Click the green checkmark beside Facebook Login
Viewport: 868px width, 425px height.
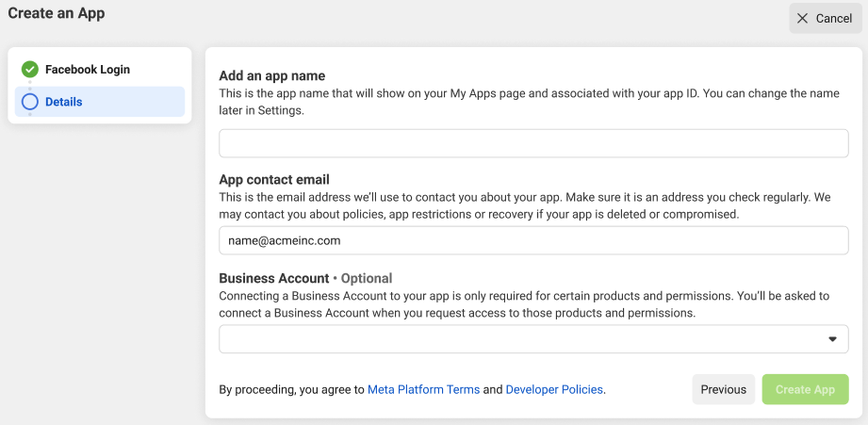coord(30,70)
